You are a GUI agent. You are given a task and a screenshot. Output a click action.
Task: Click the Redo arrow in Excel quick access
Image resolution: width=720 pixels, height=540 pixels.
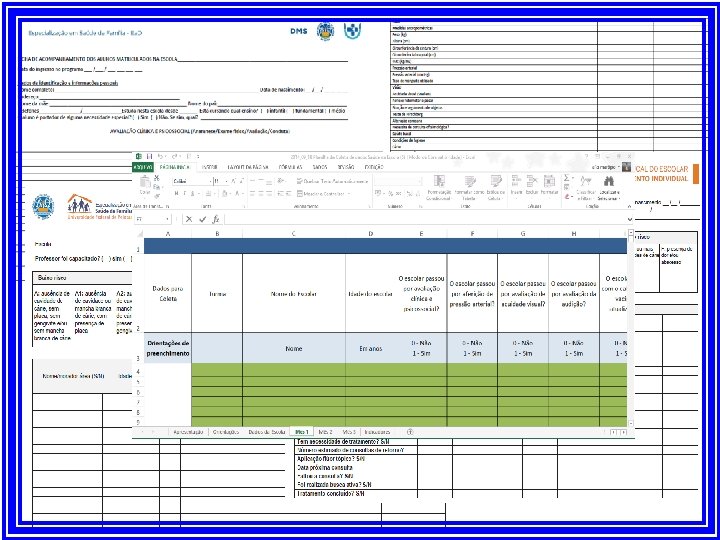tap(174, 157)
